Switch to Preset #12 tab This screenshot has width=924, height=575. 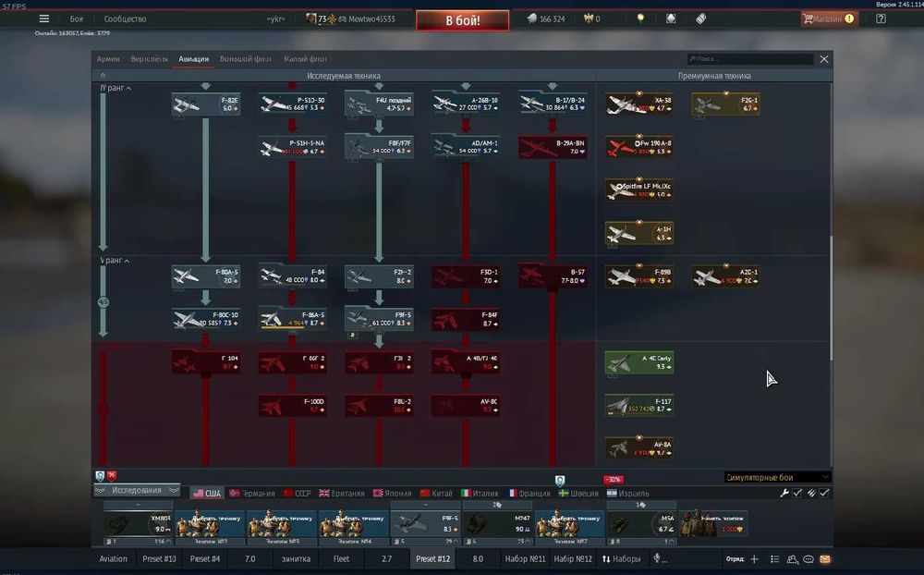pos(432,558)
